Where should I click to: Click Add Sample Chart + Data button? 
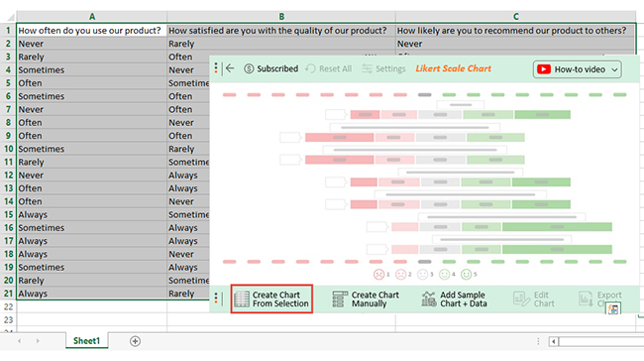pyautogui.click(x=454, y=299)
